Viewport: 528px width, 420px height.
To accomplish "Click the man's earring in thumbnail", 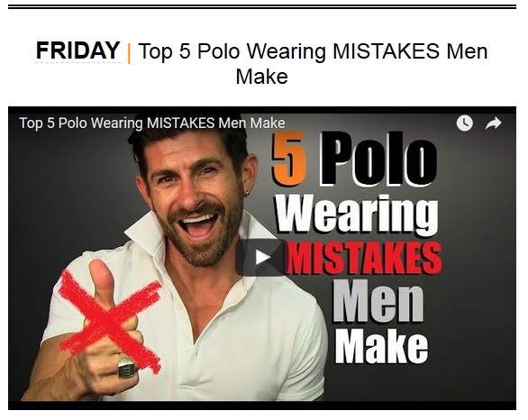I will pos(247,194).
